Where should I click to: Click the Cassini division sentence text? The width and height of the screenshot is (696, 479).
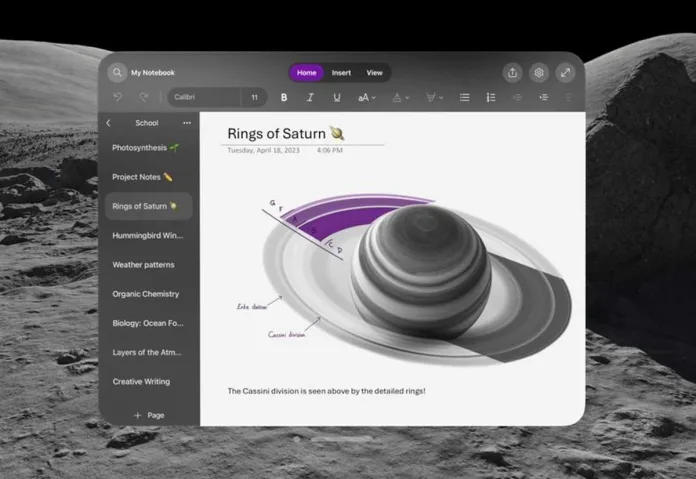click(x=326, y=391)
